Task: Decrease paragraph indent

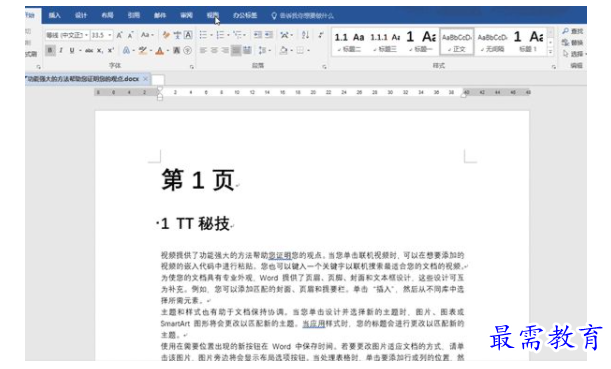Action: point(258,35)
